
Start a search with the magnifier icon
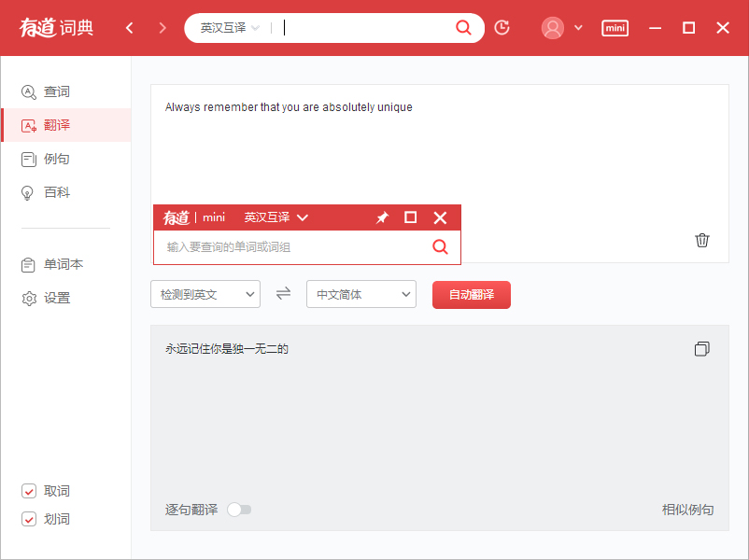click(x=464, y=28)
